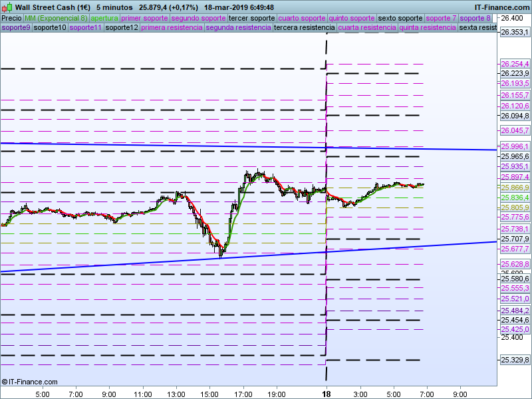
Task: Click the apertura indicator label
Action: point(104,18)
